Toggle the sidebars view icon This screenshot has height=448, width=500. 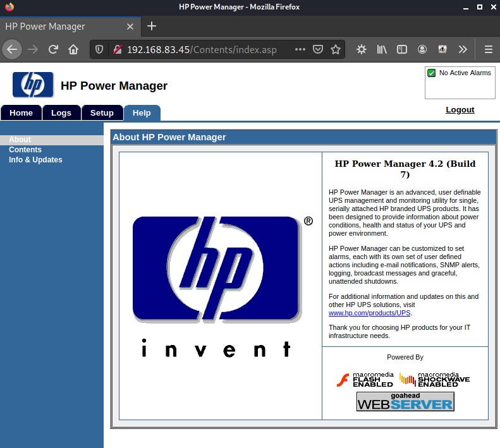(x=402, y=49)
